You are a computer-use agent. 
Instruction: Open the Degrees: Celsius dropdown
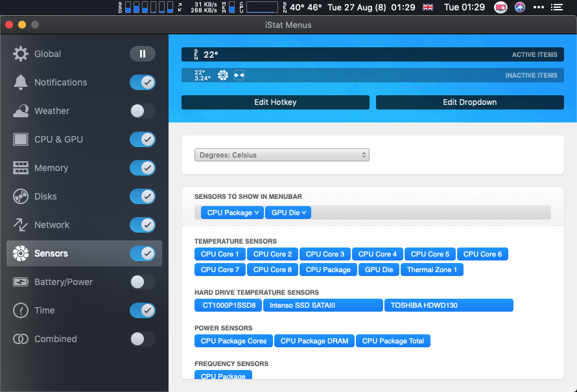[282, 155]
